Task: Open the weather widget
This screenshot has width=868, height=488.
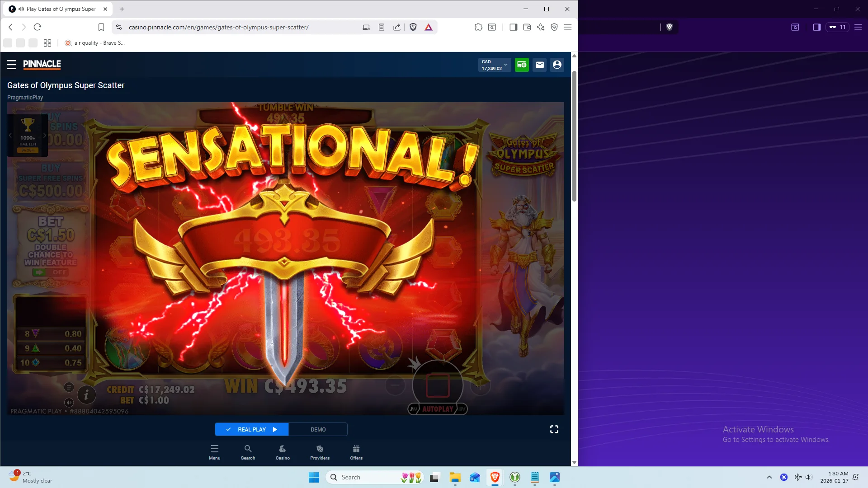Action: point(31,477)
